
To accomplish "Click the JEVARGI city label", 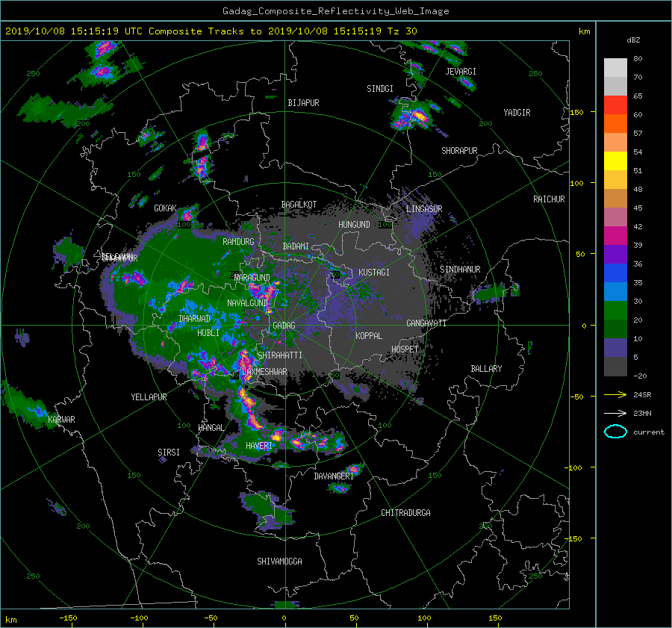I will tap(461, 72).
